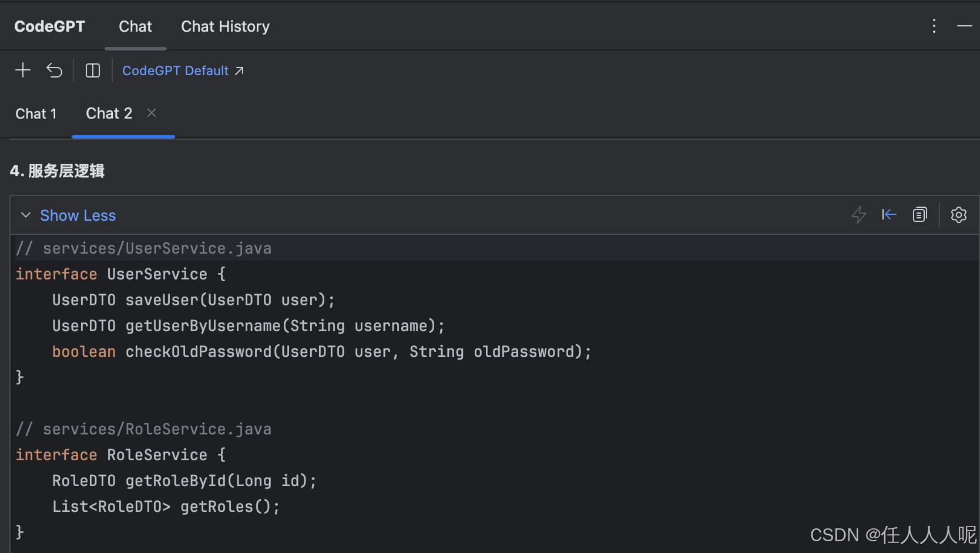Open the CodeGPT Default link

point(183,70)
